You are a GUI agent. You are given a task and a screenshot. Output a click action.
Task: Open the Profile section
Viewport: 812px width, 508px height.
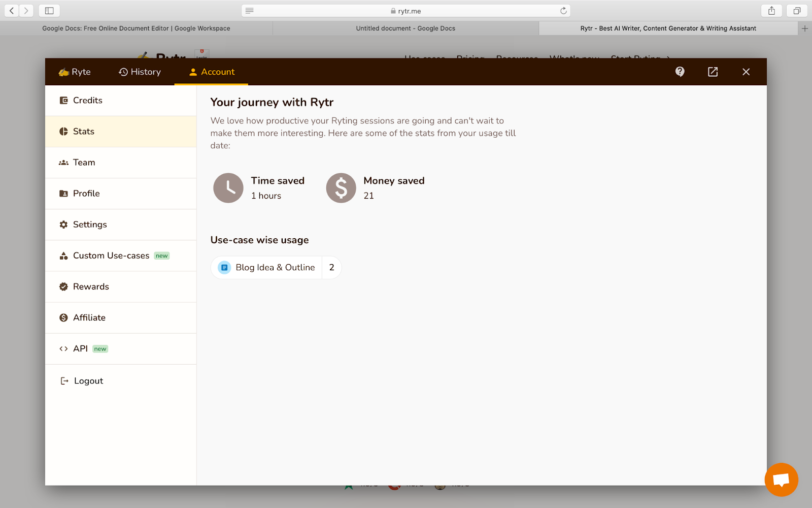(121, 194)
